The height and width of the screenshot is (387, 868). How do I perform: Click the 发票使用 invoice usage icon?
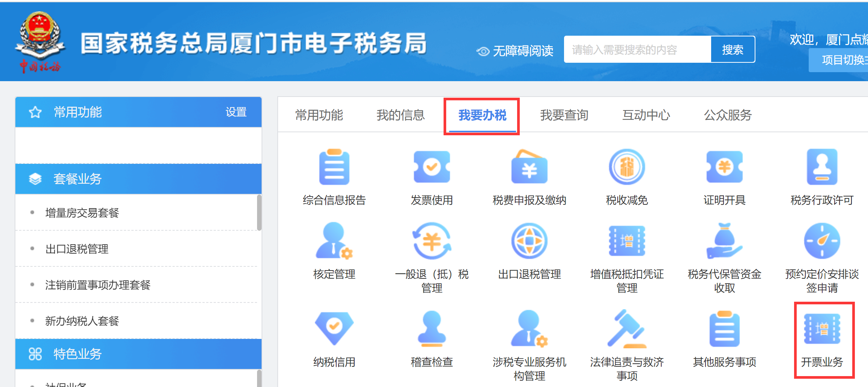432,167
